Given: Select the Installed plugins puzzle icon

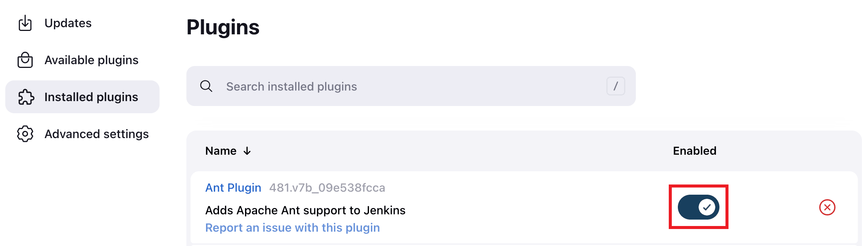Looking at the screenshot, I should click(25, 97).
